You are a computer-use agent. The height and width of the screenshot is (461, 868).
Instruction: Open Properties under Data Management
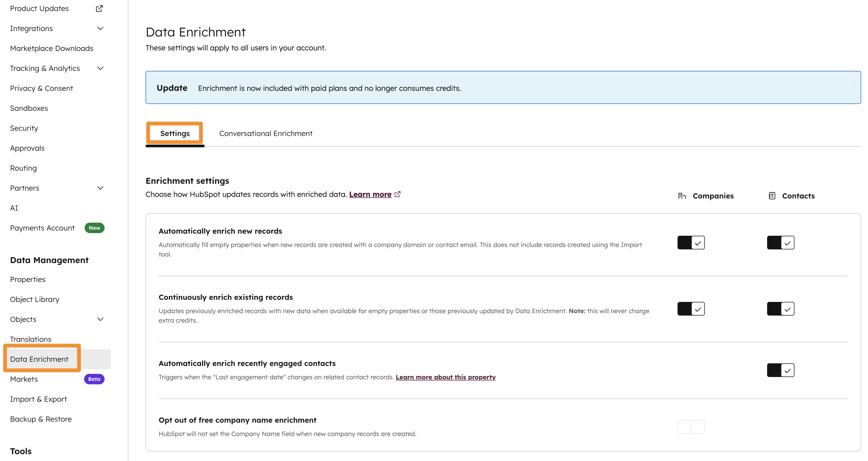pyautogui.click(x=28, y=280)
